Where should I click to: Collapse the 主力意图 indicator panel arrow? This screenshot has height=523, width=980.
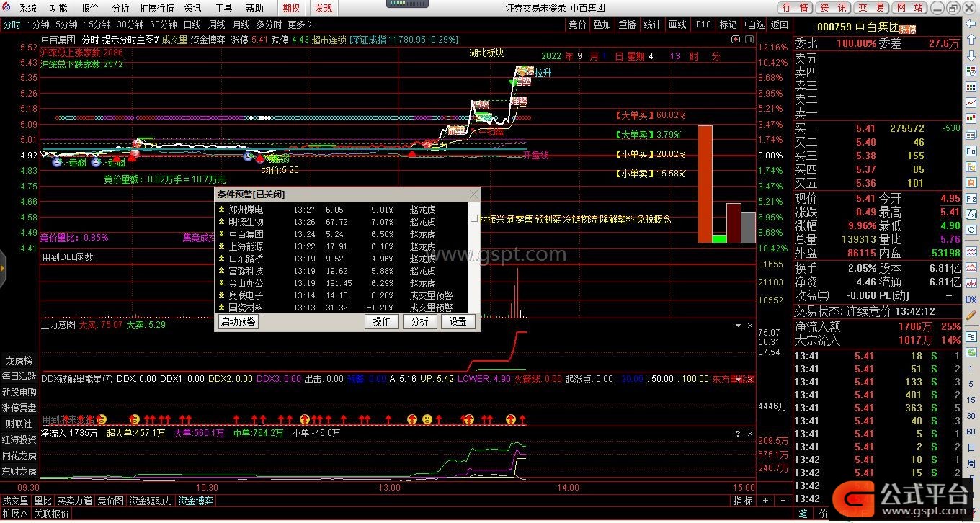coord(739,326)
